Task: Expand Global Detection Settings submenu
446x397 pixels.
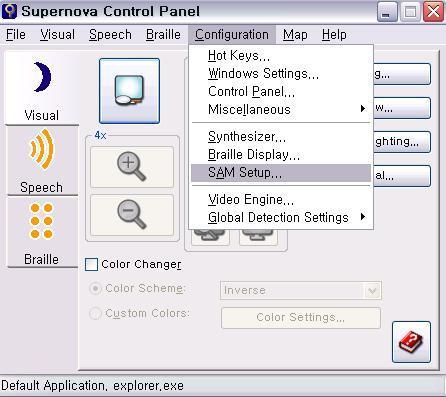Action: pos(281,217)
